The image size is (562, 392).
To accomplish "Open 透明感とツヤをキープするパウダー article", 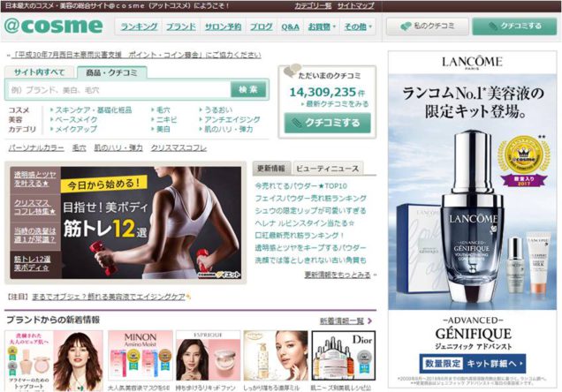I will click(x=310, y=248).
